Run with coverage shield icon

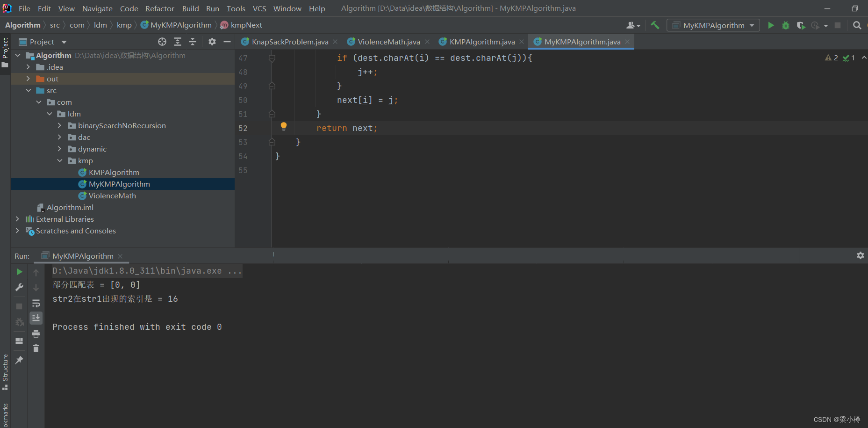[x=801, y=25]
